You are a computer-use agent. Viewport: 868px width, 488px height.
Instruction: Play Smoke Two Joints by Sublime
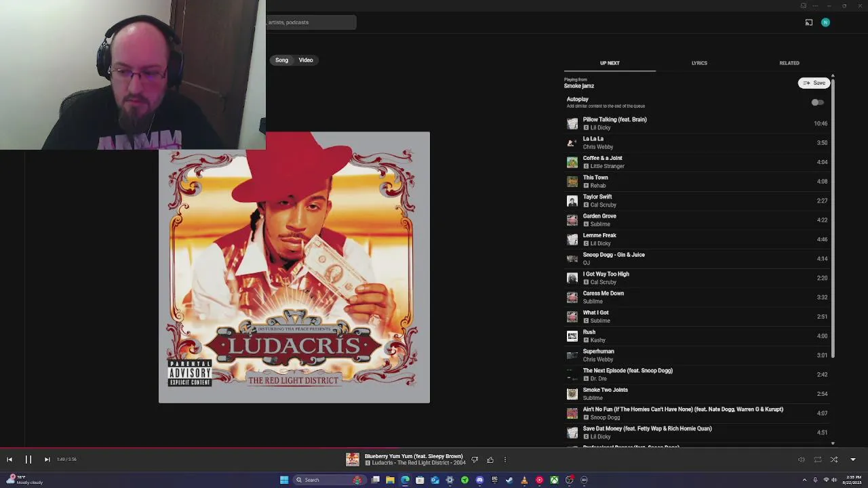point(698,394)
